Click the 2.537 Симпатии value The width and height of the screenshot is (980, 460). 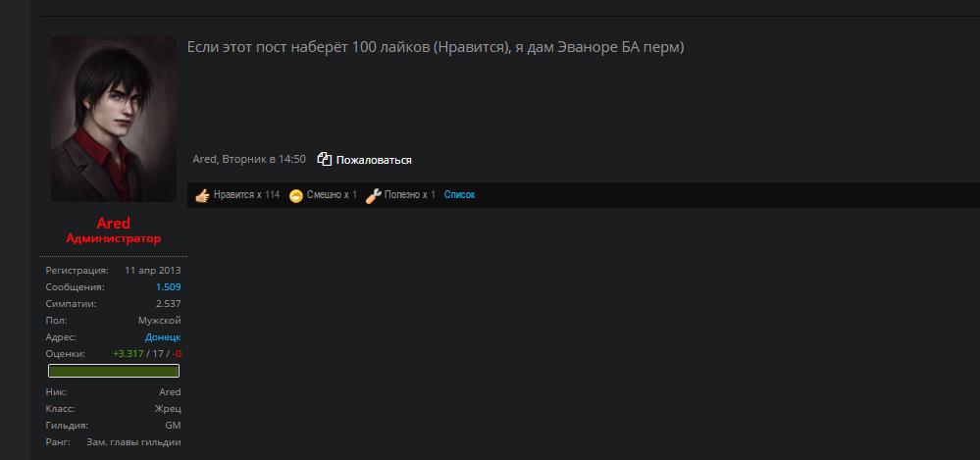169,304
